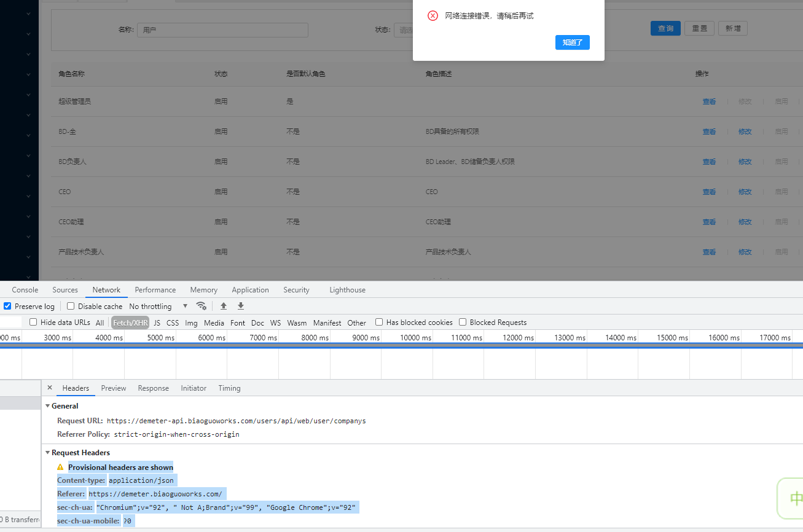The width and height of the screenshot is (803, 532).
Task: Collapse the Request Headers section
Action: (48, 453)
